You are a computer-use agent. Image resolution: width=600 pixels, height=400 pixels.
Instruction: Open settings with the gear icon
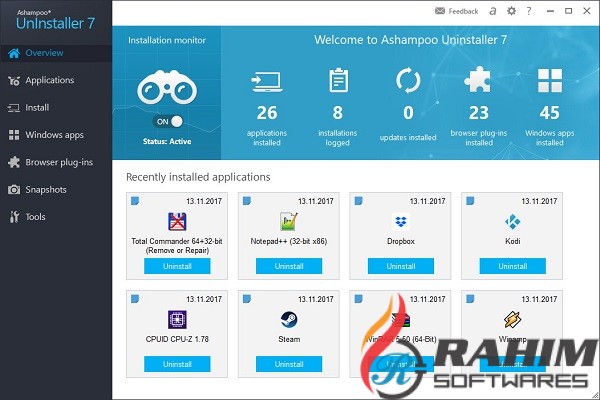click(511, 11)
